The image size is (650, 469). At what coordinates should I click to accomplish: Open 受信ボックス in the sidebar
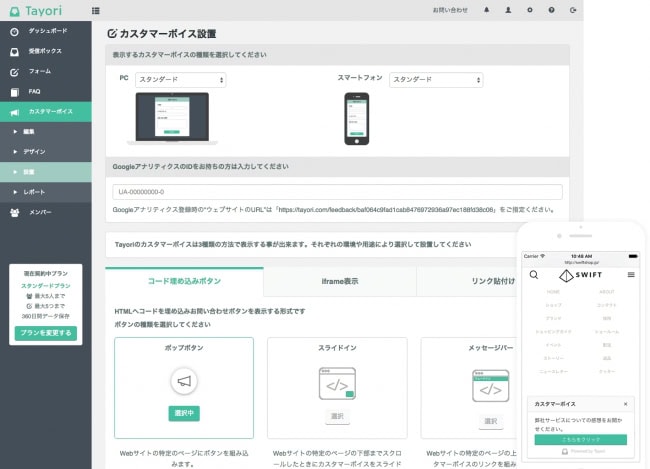tap(45, 51)
